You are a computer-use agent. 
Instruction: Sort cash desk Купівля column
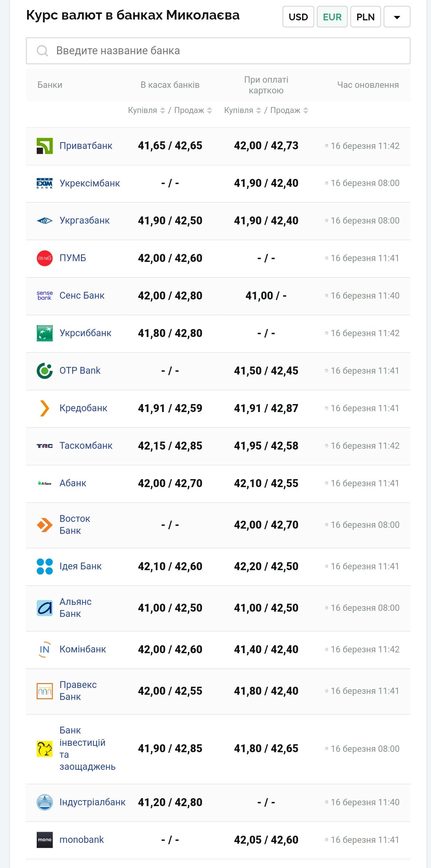[162, 111]
